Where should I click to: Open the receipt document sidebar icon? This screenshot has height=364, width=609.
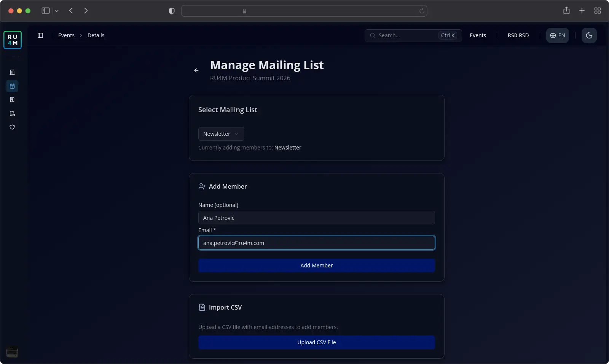pyautogui.click(x=12, y=100)
